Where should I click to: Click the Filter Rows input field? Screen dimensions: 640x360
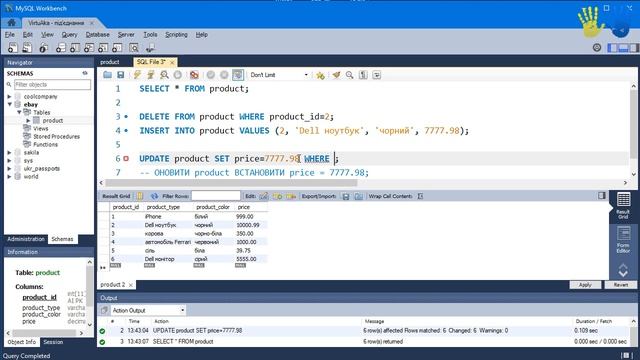click(216, 196)
